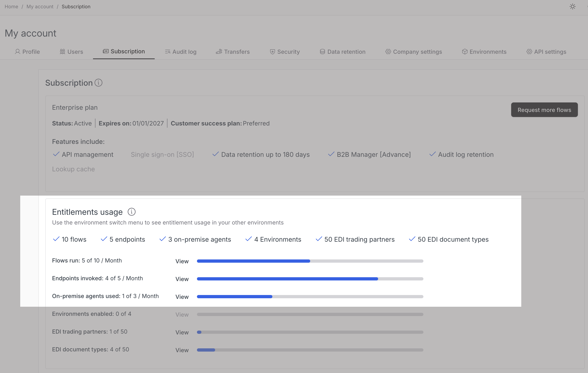Click the 50 EDI document types entitlement
The width and height of the screenshot is (588, 373).
448,239
